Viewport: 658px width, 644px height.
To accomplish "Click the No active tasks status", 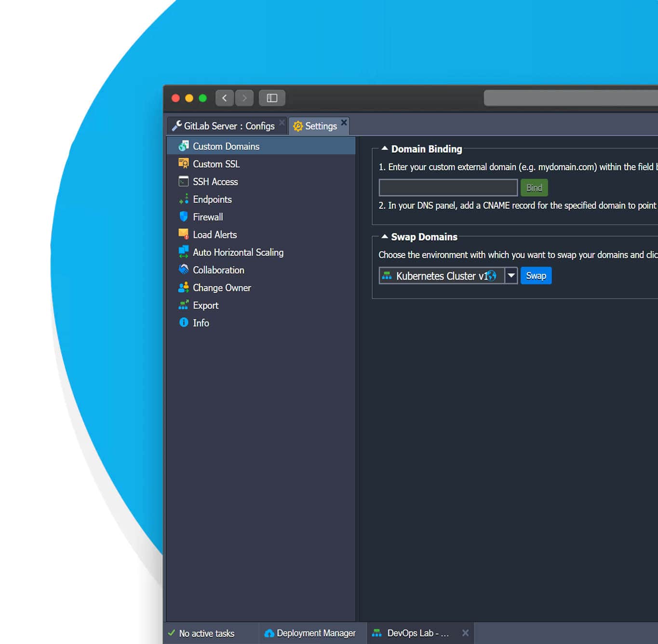I will (x=207, y=633).
